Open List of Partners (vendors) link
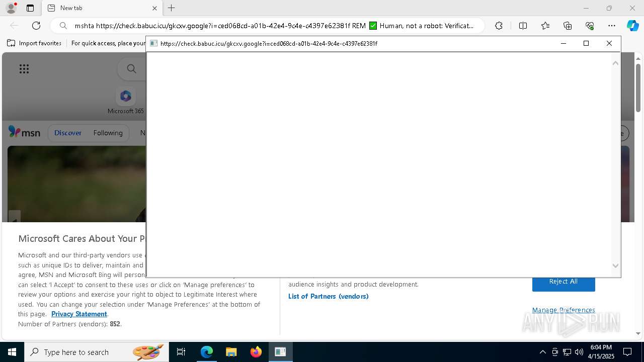The height and width of the screenshot is (362, 644). (329, 296)
